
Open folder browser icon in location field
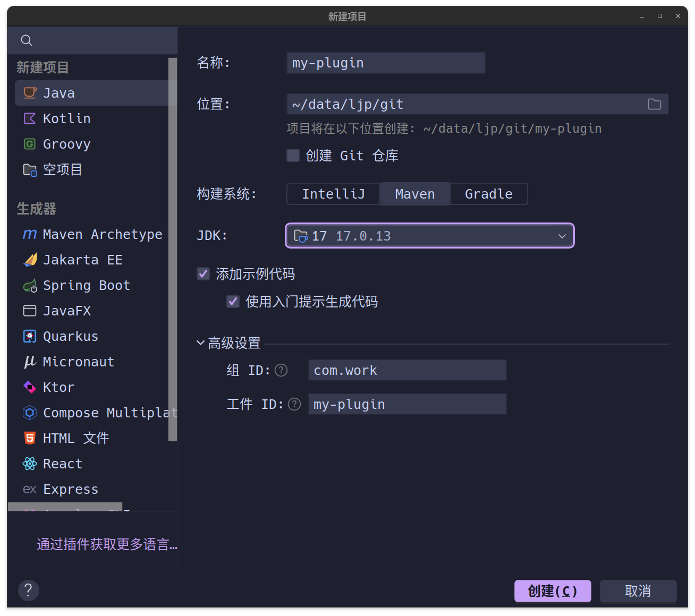coord(654,105)
